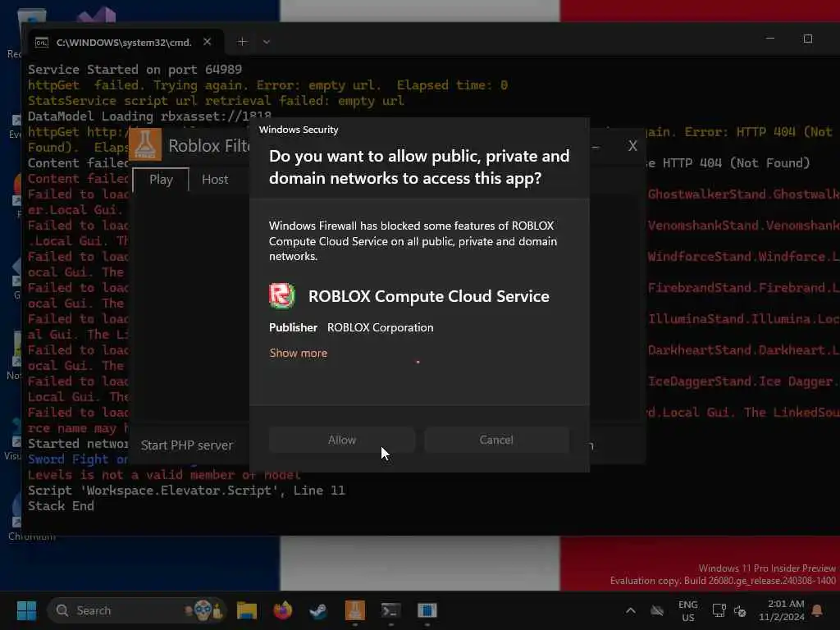Select the cmd.exe terminal tab
This screenshot has height=630, width=840.
click(x=124, y=43)
